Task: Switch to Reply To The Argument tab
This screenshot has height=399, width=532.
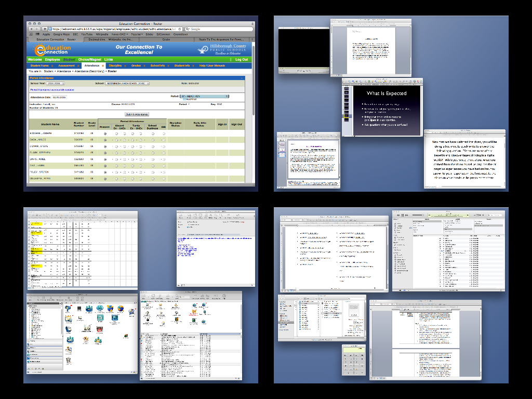Action: coord(221,39)
